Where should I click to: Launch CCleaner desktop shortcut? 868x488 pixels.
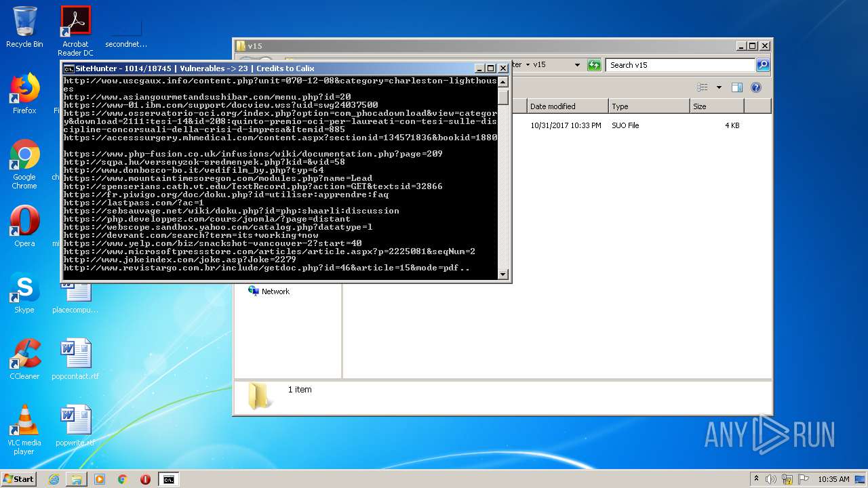[24, 359]
